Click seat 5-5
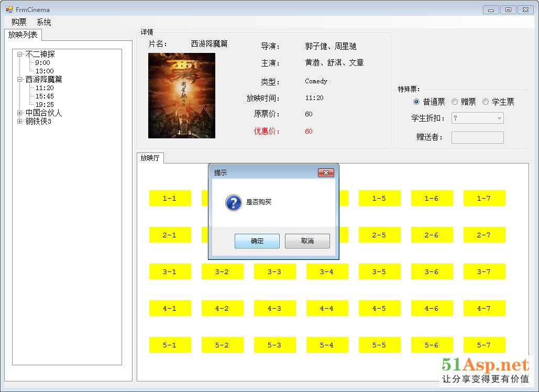The image size is (539, 392). pyautogui.click(x=379, y=345)
